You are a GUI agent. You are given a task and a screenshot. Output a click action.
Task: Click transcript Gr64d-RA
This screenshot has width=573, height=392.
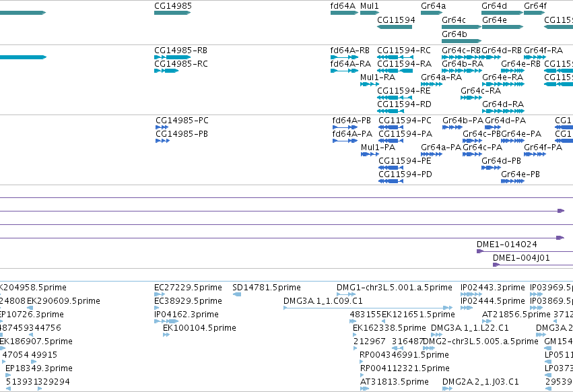click(x=503, y=111)
